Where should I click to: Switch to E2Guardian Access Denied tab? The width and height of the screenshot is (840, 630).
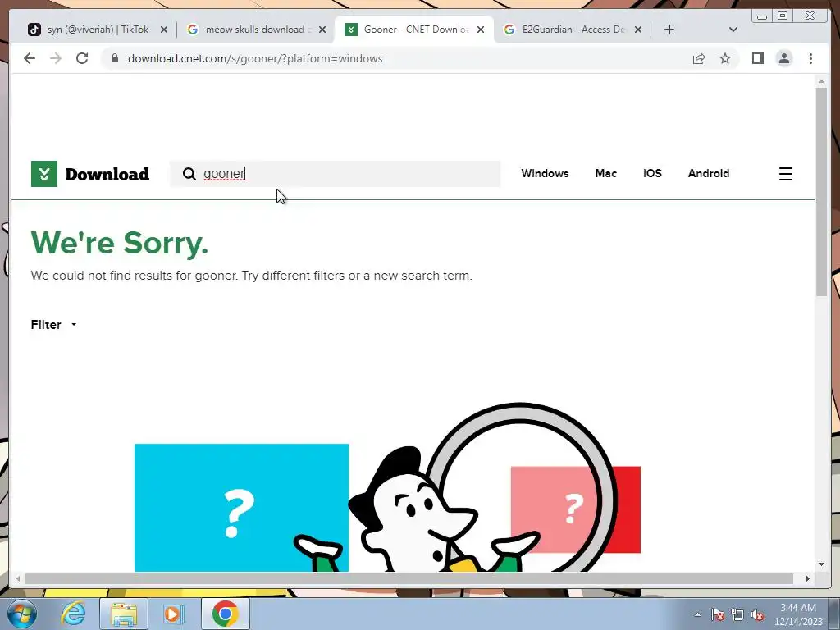click(x=572, y=30)
